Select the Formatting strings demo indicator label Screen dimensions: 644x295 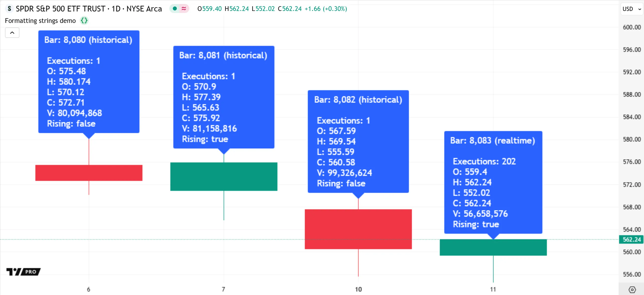pos(40,20)
